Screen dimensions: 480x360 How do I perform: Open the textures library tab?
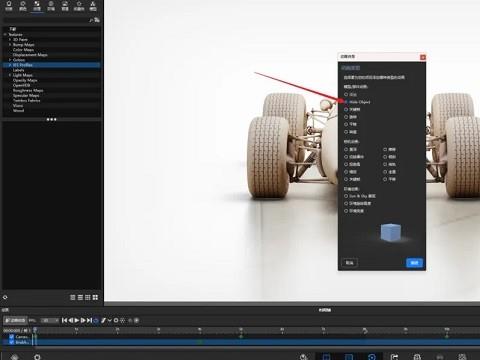[x=37, y=6]
